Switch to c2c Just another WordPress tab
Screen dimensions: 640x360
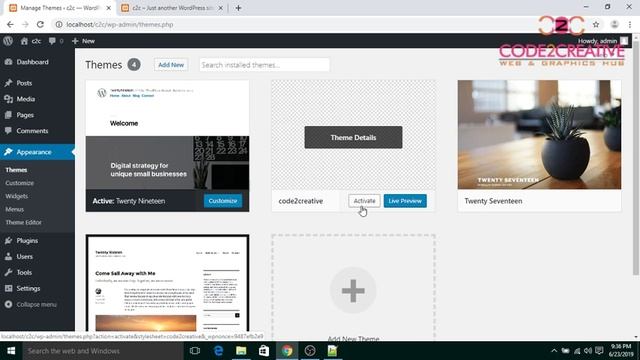coord(172,8)
